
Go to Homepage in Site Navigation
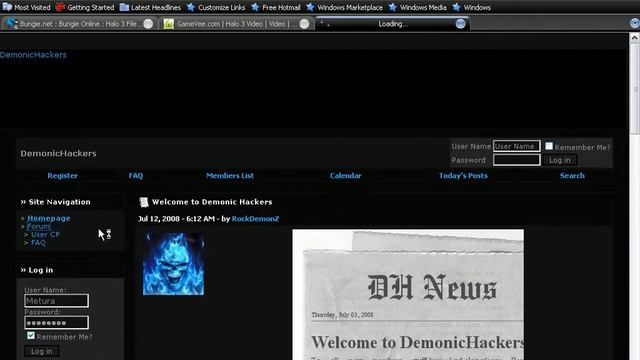(49, 218)
